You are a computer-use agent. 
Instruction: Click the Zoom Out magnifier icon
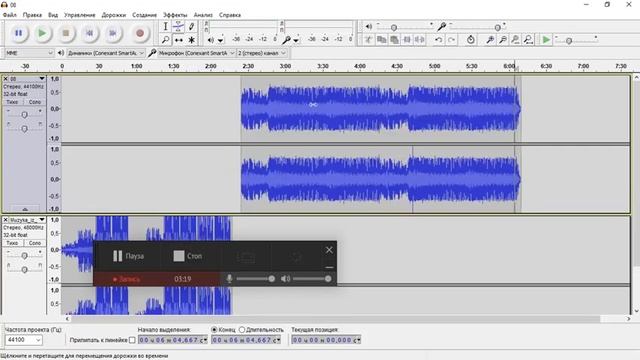(x=503, y=40)
